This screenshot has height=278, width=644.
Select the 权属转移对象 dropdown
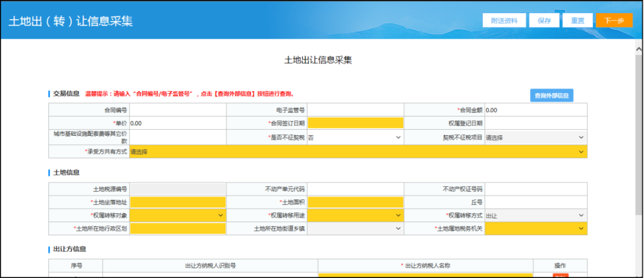(x=178, y=215)
